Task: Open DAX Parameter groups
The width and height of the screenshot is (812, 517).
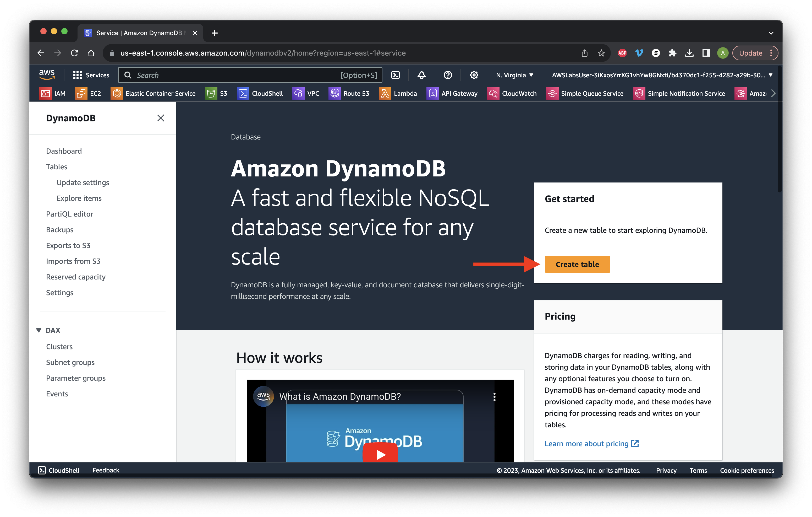Action: (76, 378)
